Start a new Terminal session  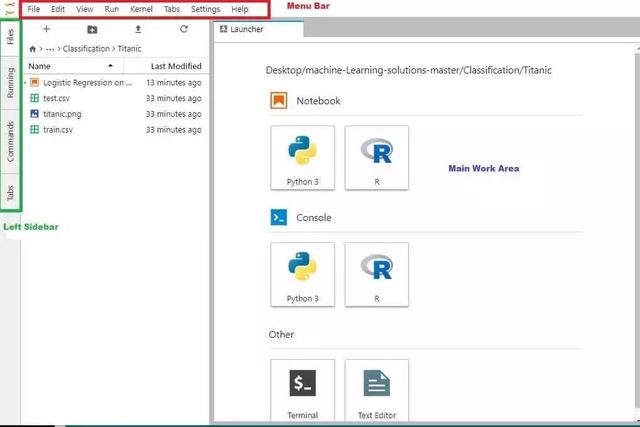click(302, 391)
